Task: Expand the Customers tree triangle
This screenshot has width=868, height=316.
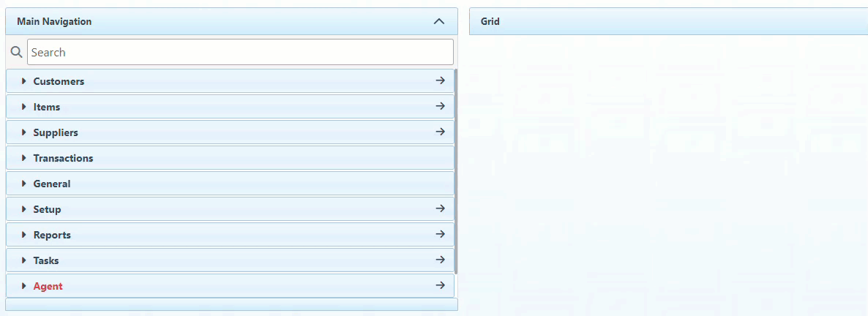Action: click(24, 81)
